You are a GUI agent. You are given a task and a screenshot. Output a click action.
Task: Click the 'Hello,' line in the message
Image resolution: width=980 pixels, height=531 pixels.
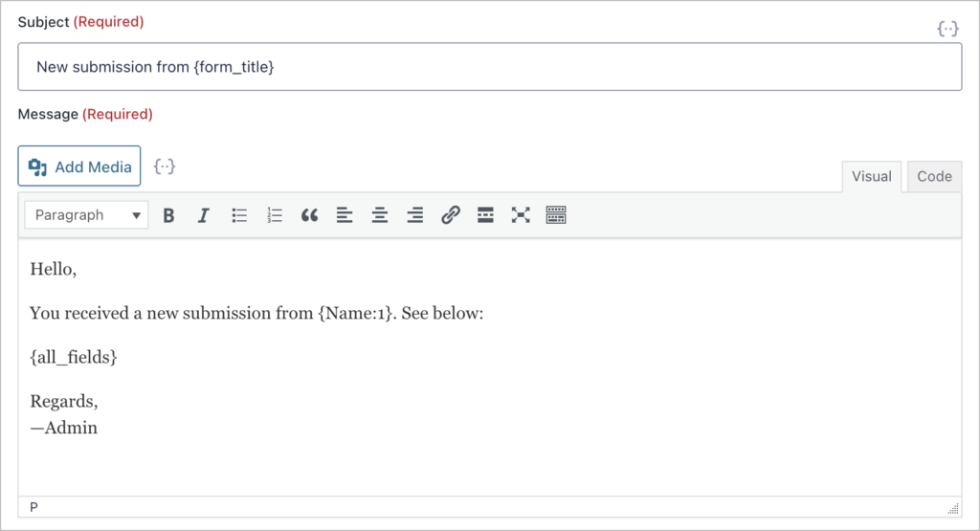54,269
